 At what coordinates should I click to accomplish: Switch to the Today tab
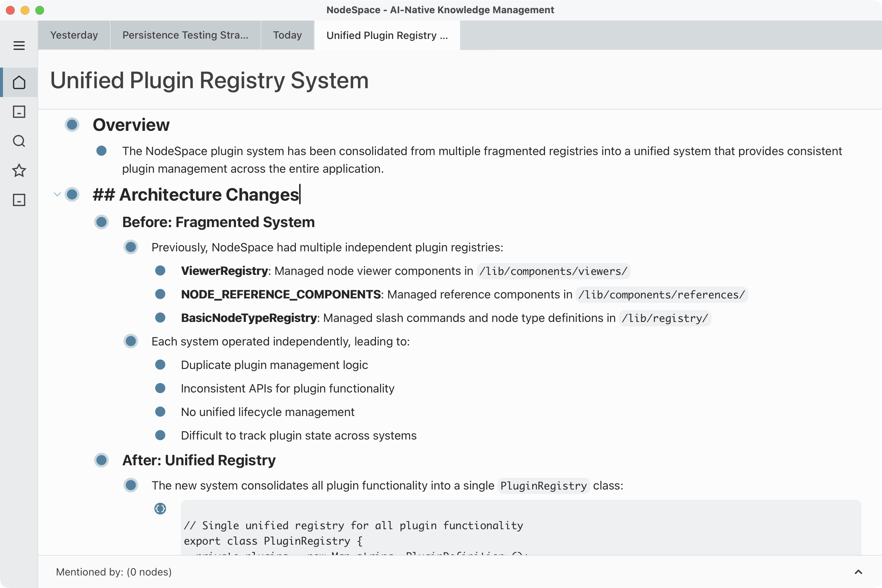(x=287, y=35)
